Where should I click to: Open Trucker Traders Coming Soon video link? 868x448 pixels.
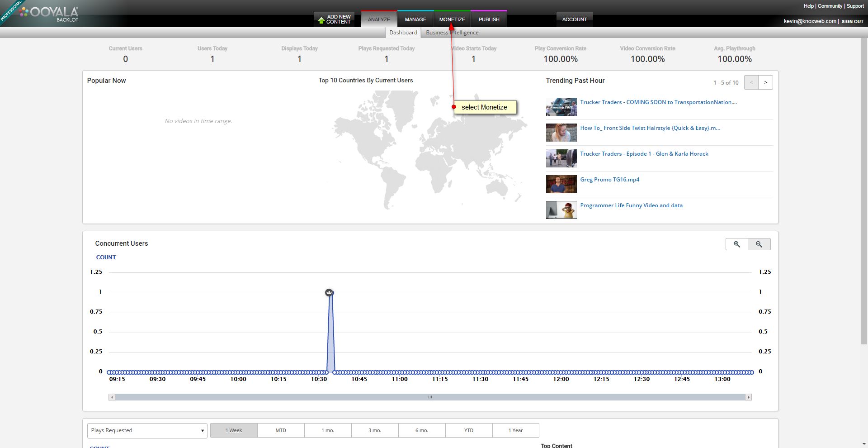tap(659, 102)
